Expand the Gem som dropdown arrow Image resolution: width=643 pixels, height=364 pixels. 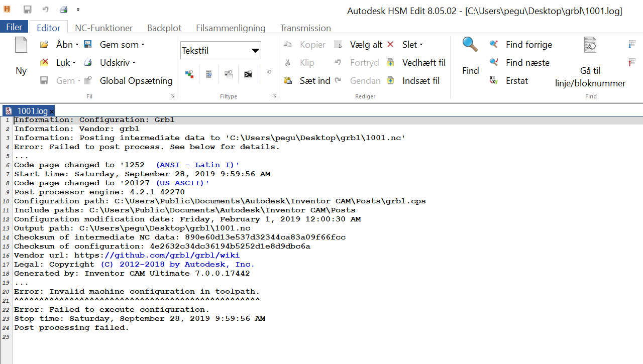click(143, 45)
